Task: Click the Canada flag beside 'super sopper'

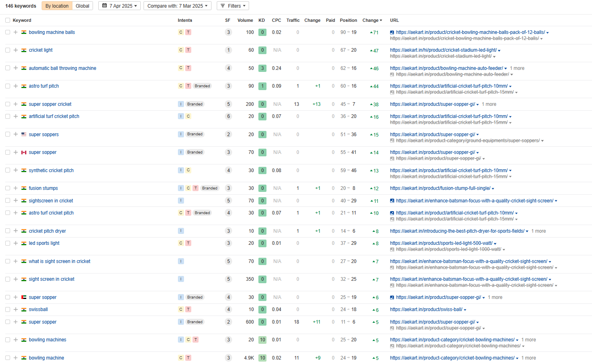Action: click(24, 152)
